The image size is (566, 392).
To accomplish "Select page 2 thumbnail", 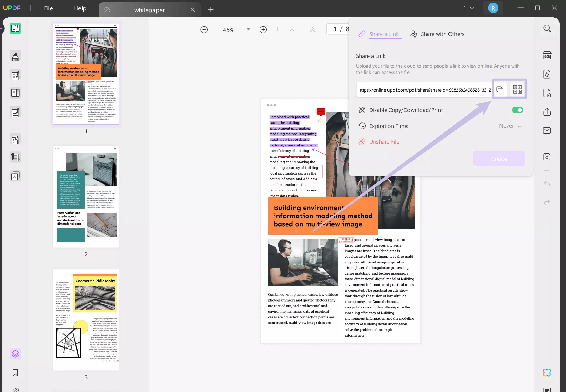I will [86, 197].
